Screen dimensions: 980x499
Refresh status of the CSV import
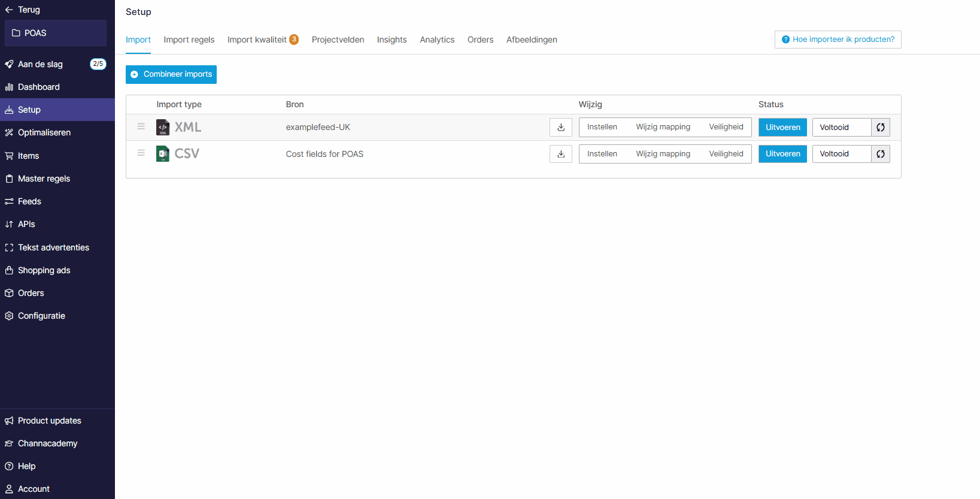[881, 154]
